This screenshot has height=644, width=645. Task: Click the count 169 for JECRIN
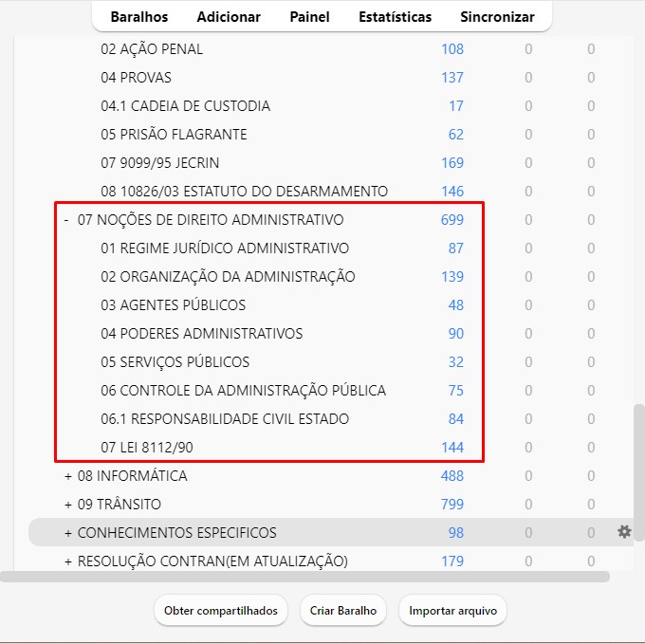pyautogui.click(x=452, y=163)
